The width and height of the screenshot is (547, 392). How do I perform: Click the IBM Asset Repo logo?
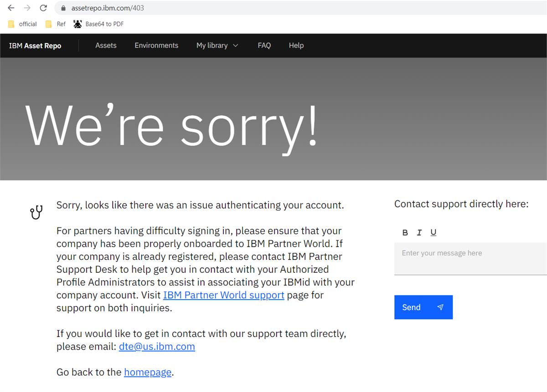[x=35, y=46]
